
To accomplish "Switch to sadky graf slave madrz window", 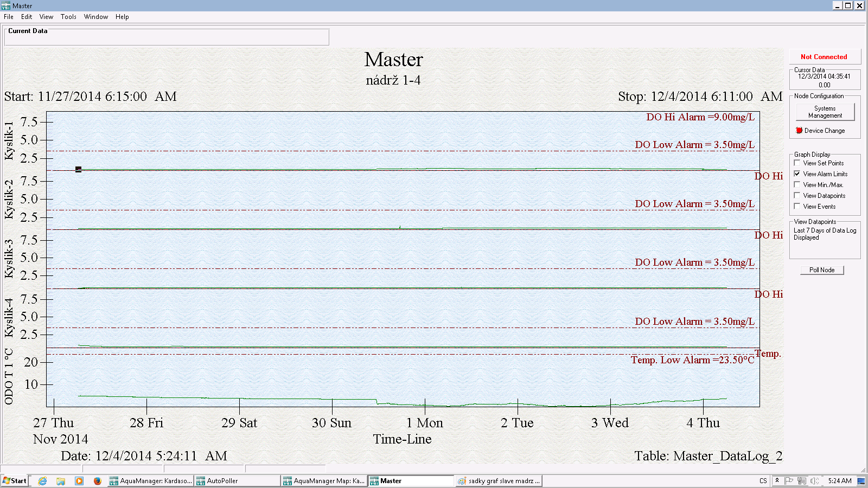I will click(499, 481).
